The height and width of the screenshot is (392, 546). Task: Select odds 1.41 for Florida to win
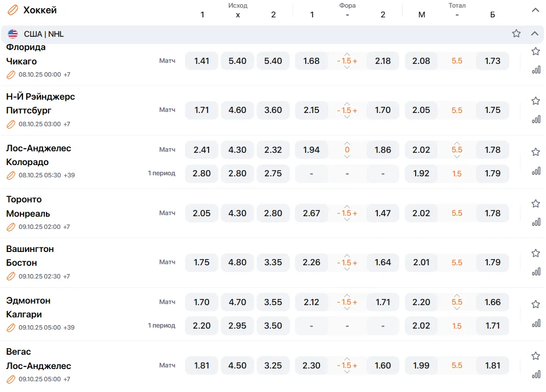pyautogui.click(x=201, y=61)
